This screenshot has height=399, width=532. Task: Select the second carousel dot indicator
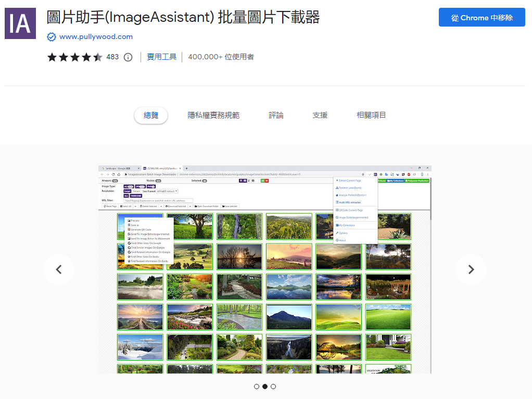coord(265,387)
